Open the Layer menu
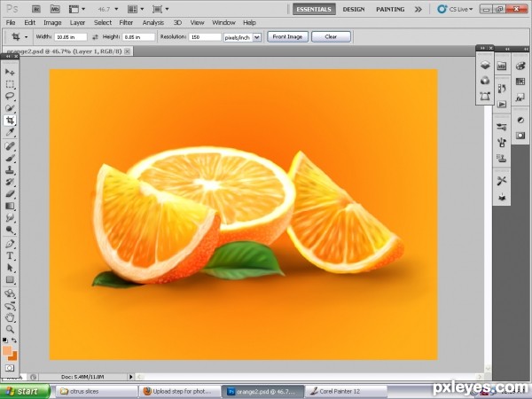The image size is (532, 399). [x=77, y=23]
